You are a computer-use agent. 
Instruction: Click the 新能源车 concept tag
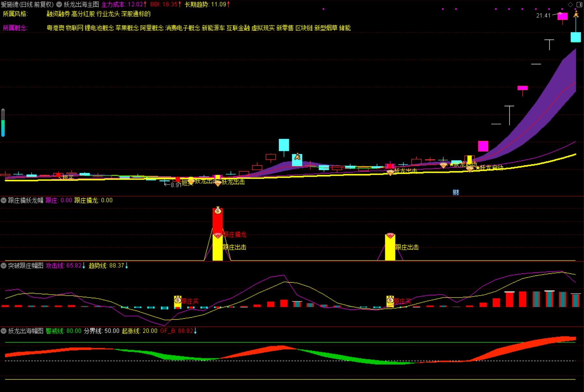tap(213, 28)
